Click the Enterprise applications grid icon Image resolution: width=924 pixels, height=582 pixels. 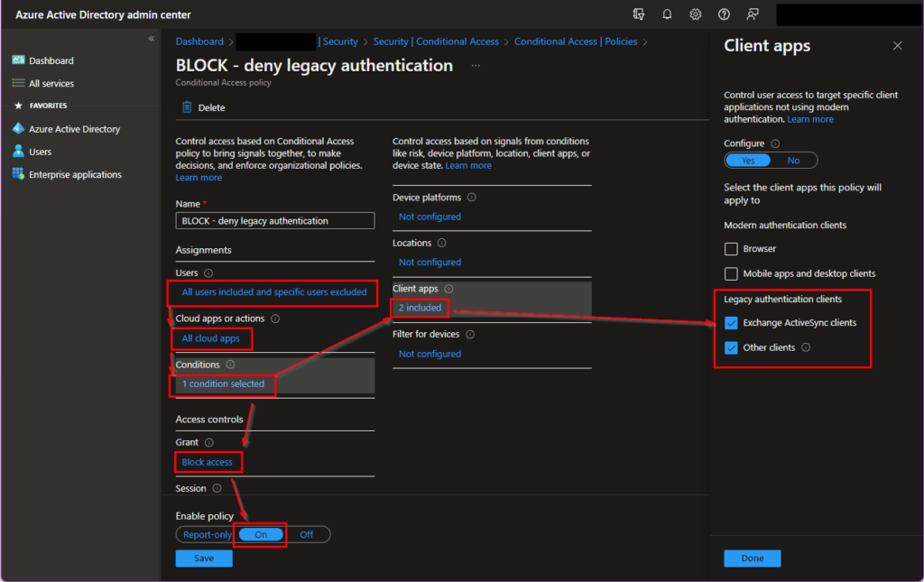[x=18, y=174]
